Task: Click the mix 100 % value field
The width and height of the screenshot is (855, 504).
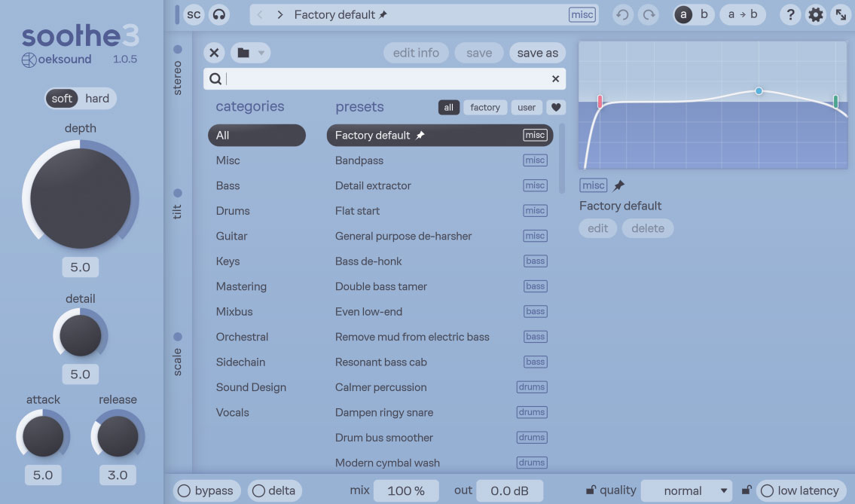Action: (406, 490)
